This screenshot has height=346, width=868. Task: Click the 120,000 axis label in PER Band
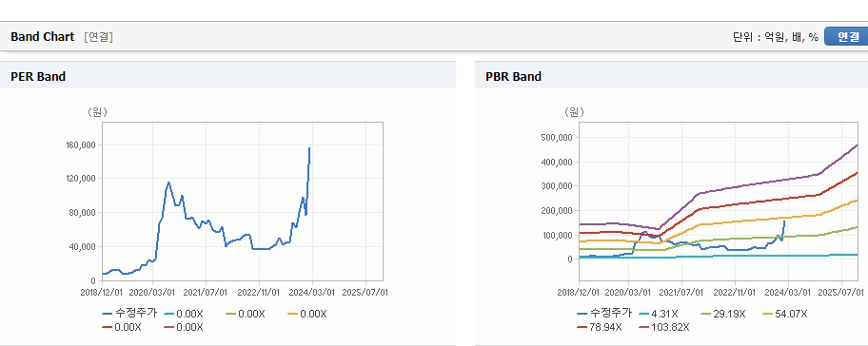[82, 179]
